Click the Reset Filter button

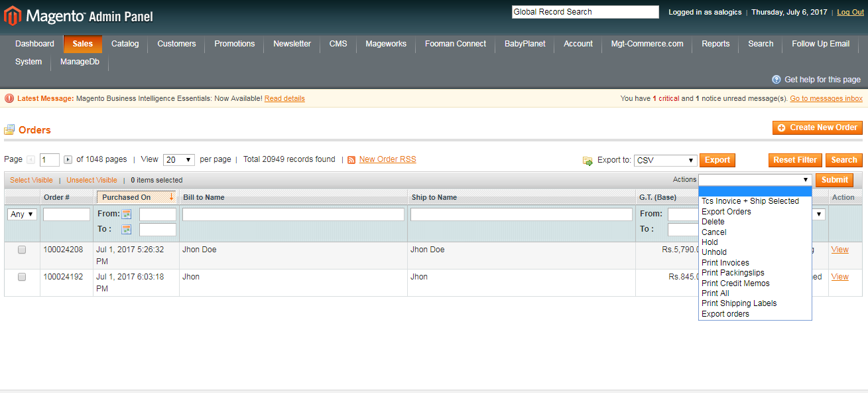pos(795,160)
